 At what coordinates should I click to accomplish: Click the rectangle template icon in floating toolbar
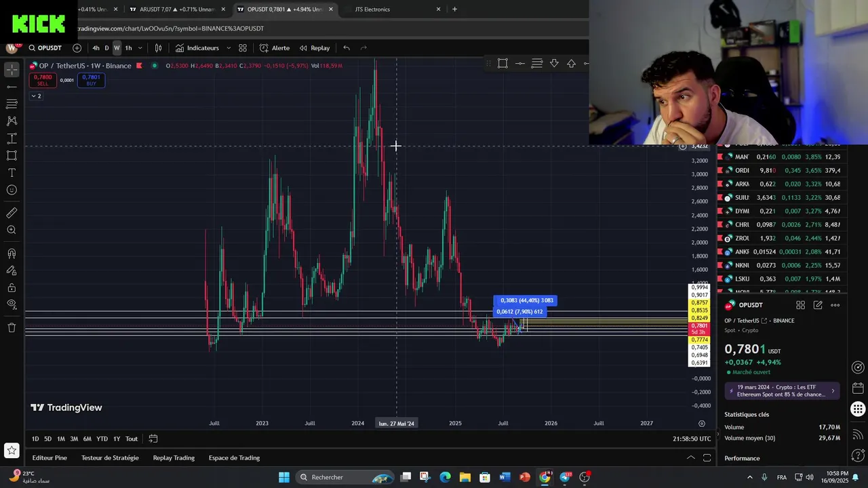502,63
